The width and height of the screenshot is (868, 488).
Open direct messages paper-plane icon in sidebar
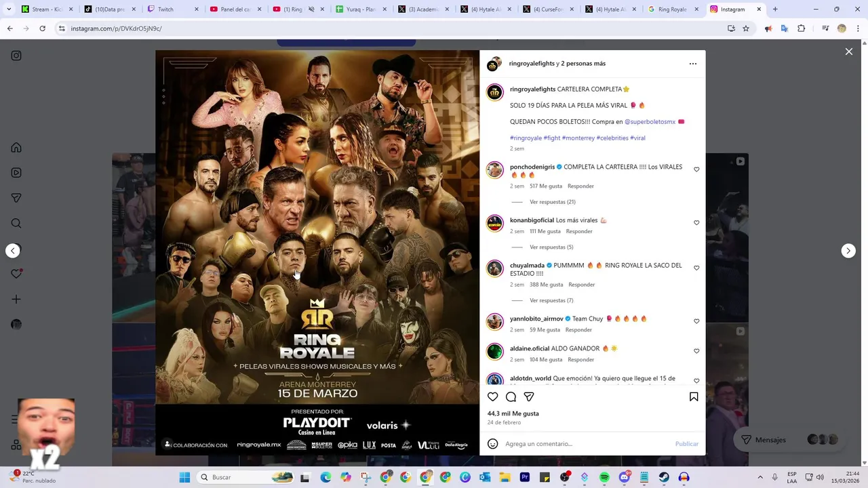(x=16, y=198)
